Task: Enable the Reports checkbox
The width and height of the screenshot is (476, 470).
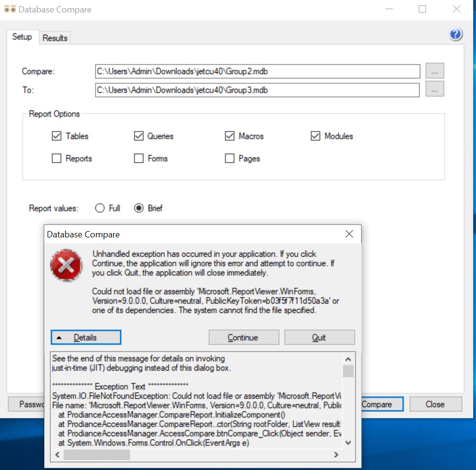Action: (x=56, y=158)
